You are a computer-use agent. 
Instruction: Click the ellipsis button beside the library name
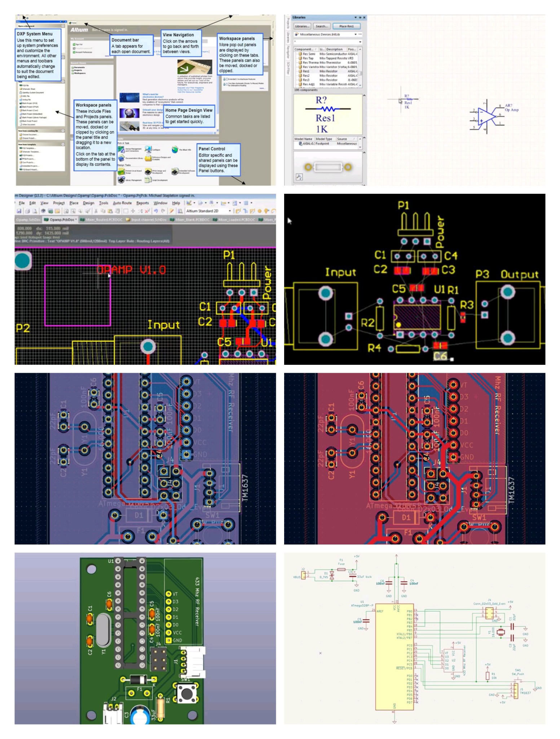click(x=360, y=34)
